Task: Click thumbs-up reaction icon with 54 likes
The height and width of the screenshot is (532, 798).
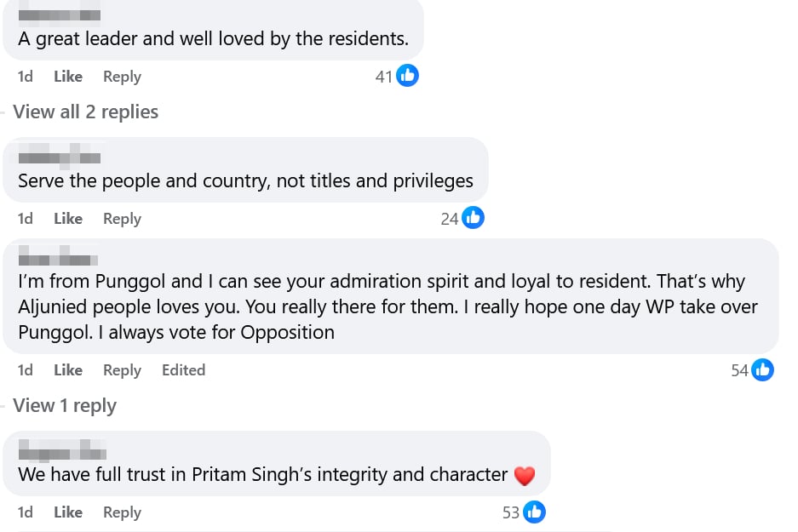Action: (x=763, y=370)
